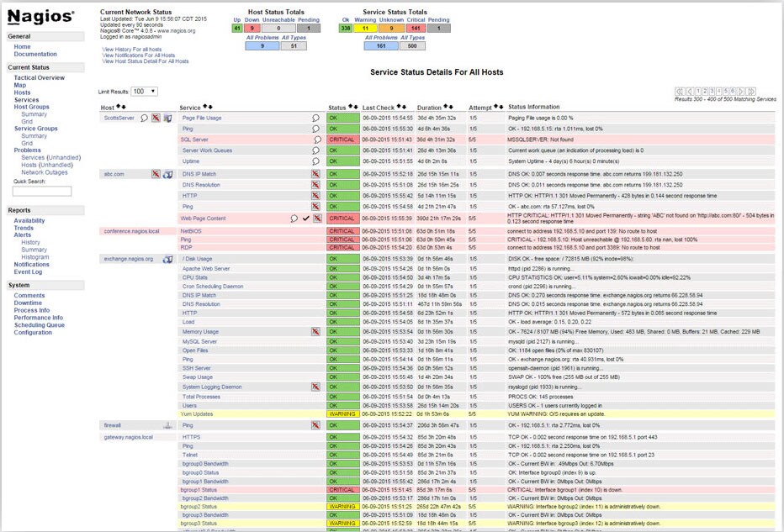Go to next results page arrow
Image resolution: width=784 pixels, height=532 pixels.
pos(741,92)
